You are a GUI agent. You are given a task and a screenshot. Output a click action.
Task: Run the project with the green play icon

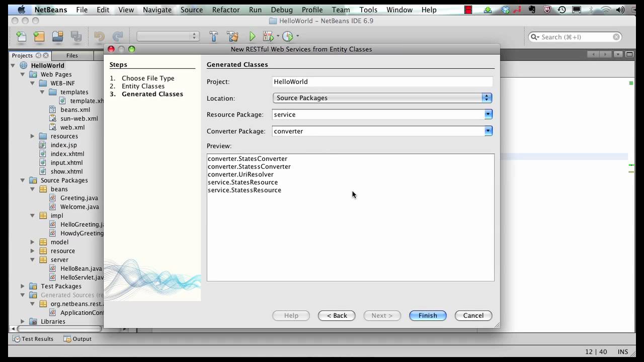tap(253, 36)
